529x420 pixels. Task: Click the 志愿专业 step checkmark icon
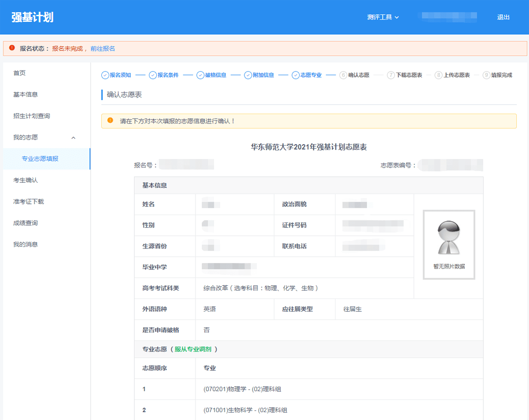click(x=295, y=75)
